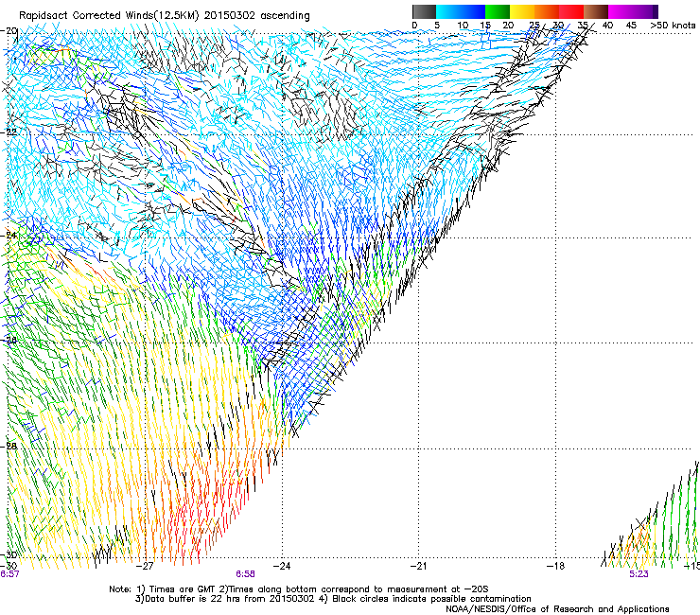Click the "-26" latitude axis label
The height and width of the screenshot is (615, 700).
point(9,341)
